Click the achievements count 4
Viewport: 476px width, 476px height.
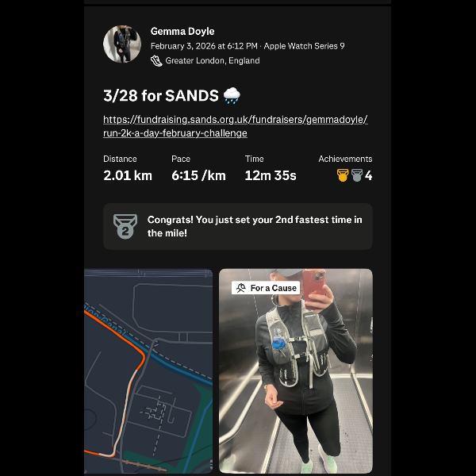coord(368,175)
